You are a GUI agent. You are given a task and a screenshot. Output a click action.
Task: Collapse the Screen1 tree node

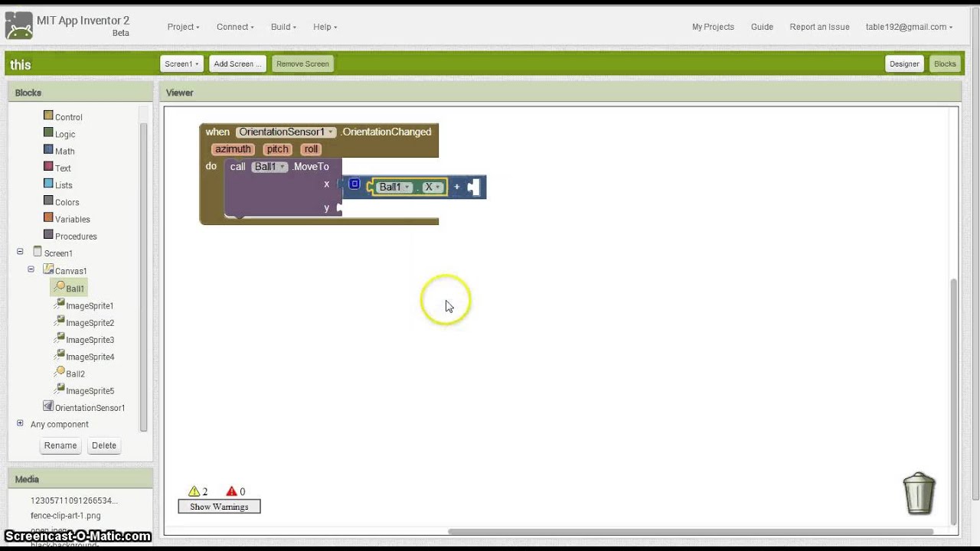click(20, 252)
